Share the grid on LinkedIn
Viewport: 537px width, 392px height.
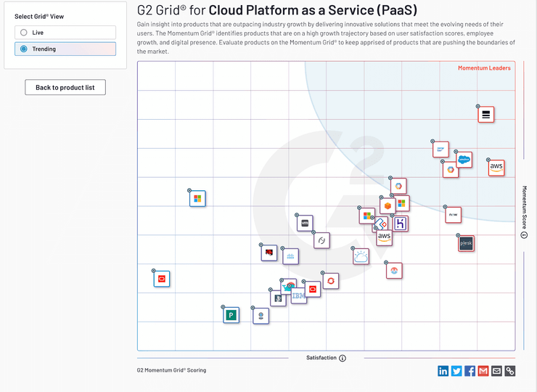(x=443, y=371)
